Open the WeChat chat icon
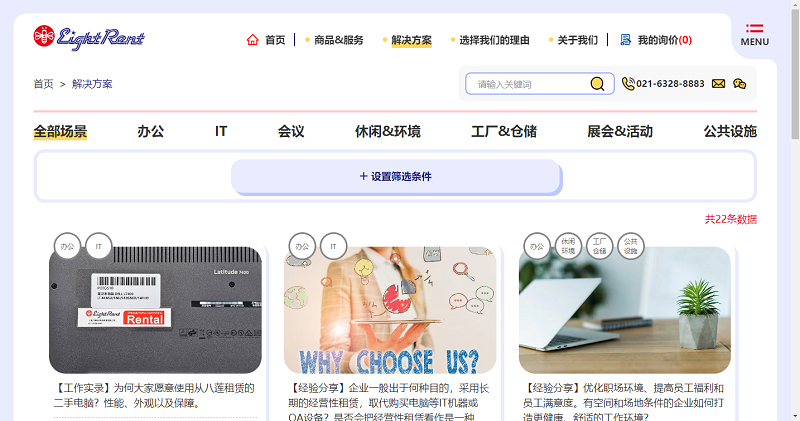800x421 pixels. click(x=739, y=84)
